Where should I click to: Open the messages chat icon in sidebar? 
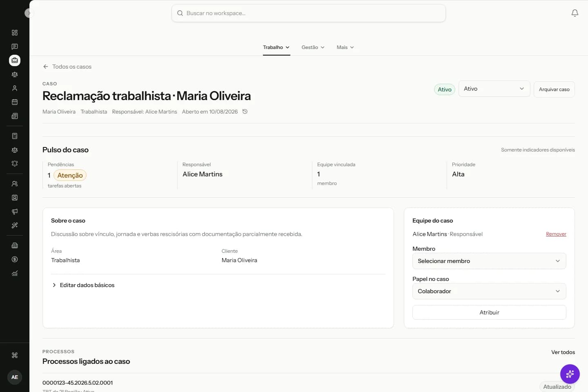(x=15, y=47)
